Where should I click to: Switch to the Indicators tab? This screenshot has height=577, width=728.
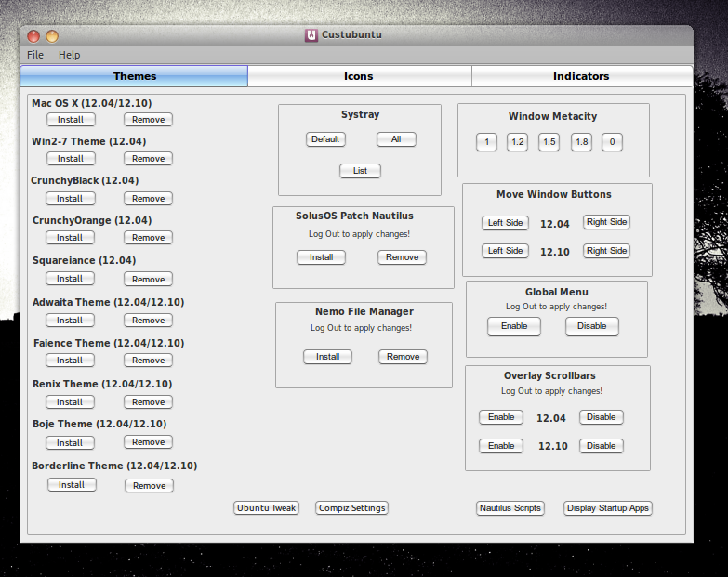[x=582, y=76]
